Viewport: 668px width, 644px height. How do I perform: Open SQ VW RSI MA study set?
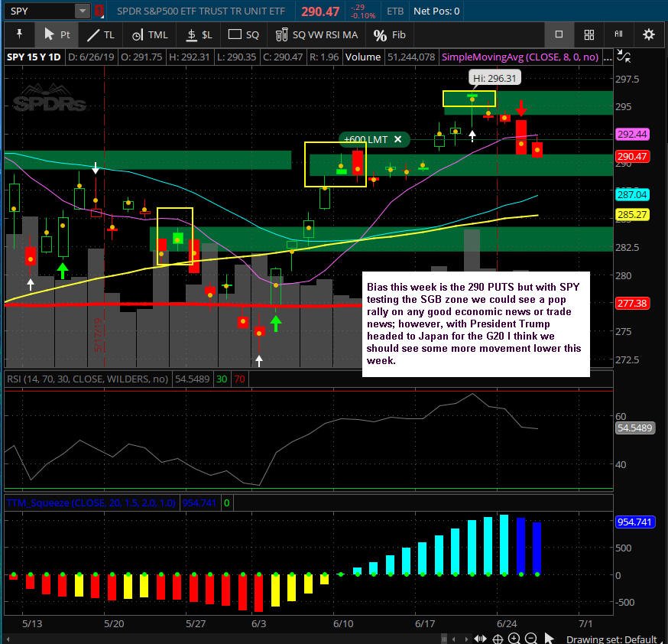click(x=316, y=35)
